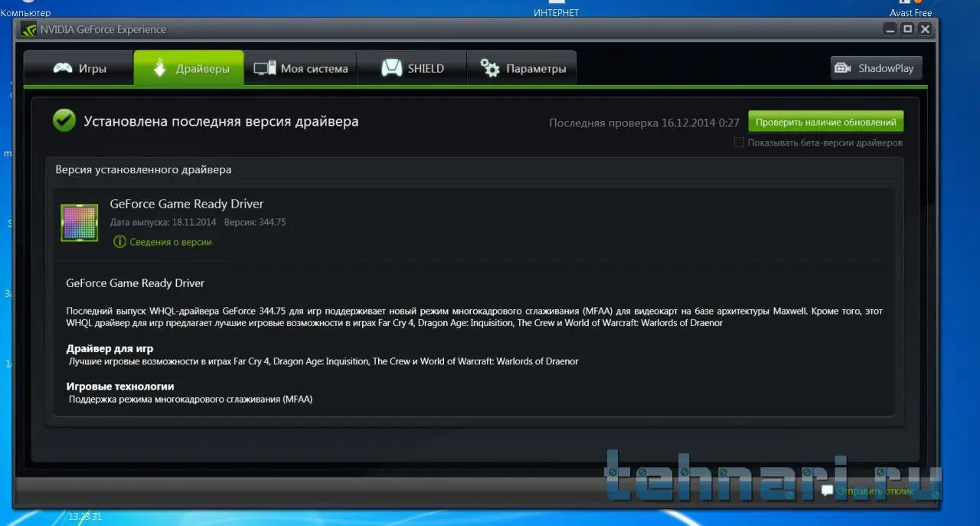This screenshot has height=526, width=980.
Task: Click the gears icon on Параметры tab
Action: click(490, 68)
